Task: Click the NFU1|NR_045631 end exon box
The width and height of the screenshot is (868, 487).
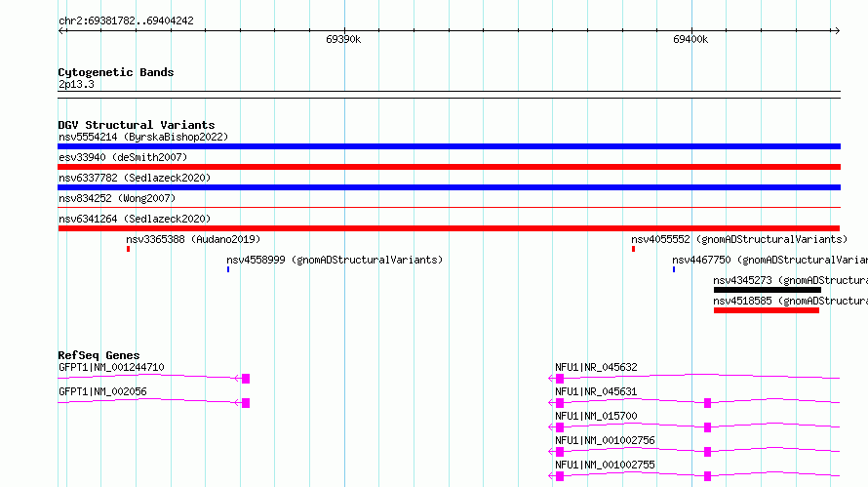Action: (560, 403)
